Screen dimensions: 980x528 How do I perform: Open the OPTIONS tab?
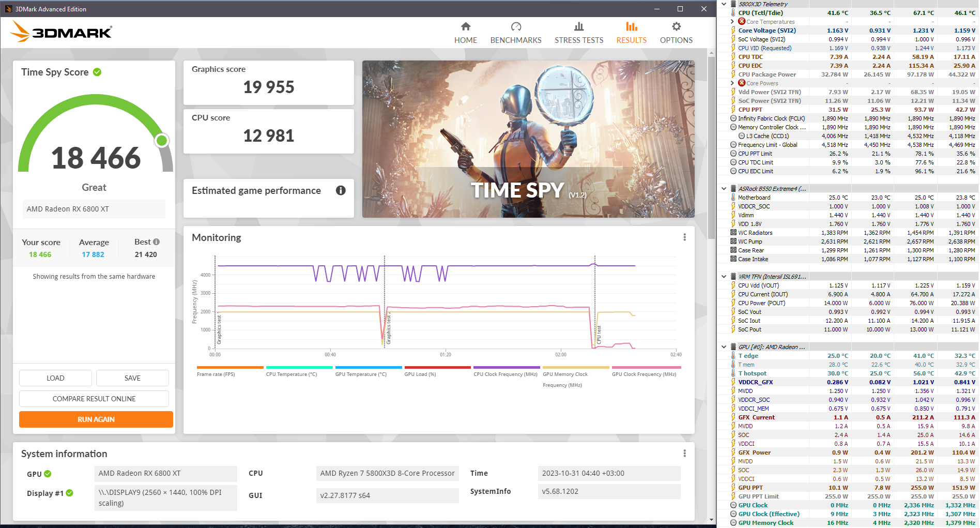click(x=676, y=33)
